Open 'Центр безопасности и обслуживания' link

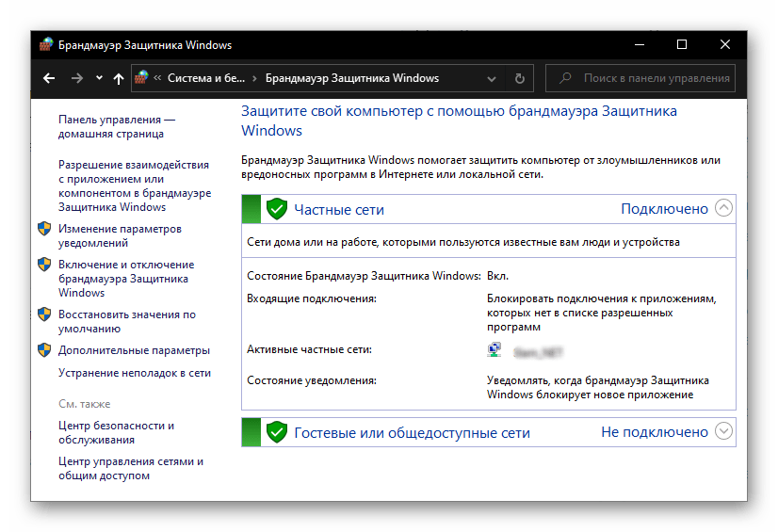tap(116, 432)
